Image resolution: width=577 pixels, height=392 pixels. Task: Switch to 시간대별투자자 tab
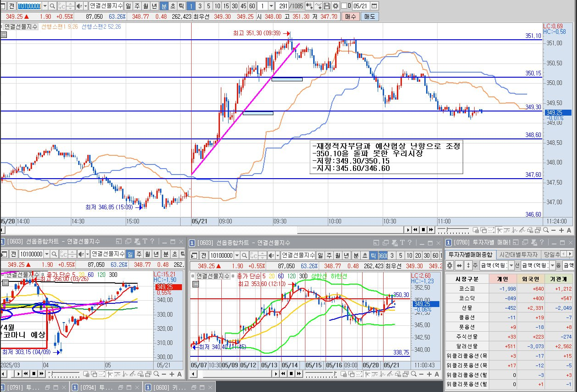[x=518, y=254]
